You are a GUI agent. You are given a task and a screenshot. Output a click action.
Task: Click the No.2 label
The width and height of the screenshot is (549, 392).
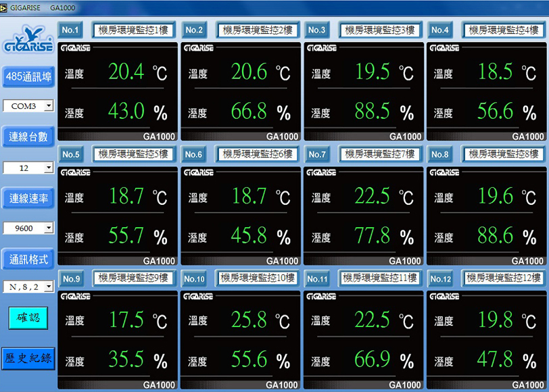[194, 30]
